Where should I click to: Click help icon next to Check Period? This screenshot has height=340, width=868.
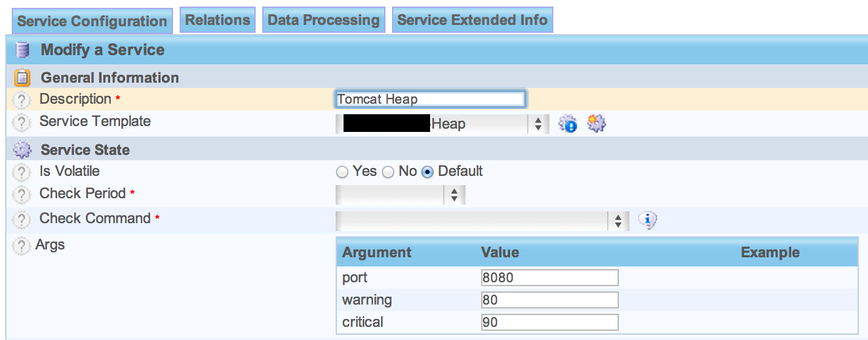tap(22, 195)
